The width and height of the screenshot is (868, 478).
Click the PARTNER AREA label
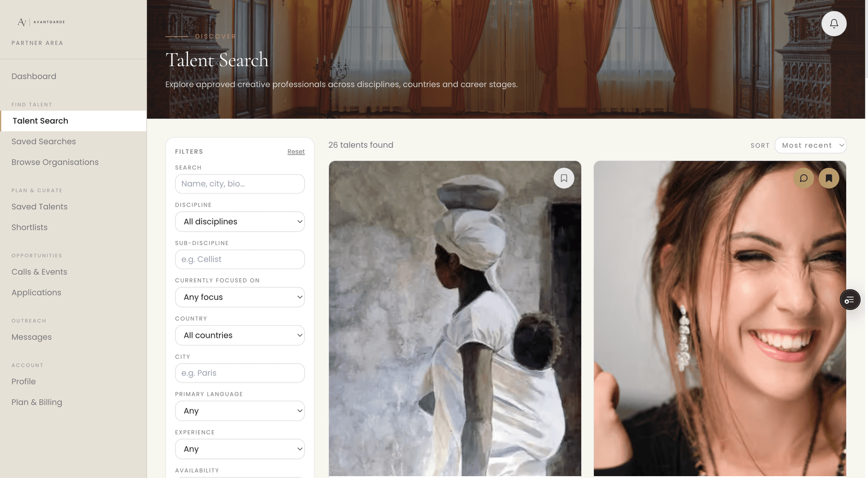38,43
